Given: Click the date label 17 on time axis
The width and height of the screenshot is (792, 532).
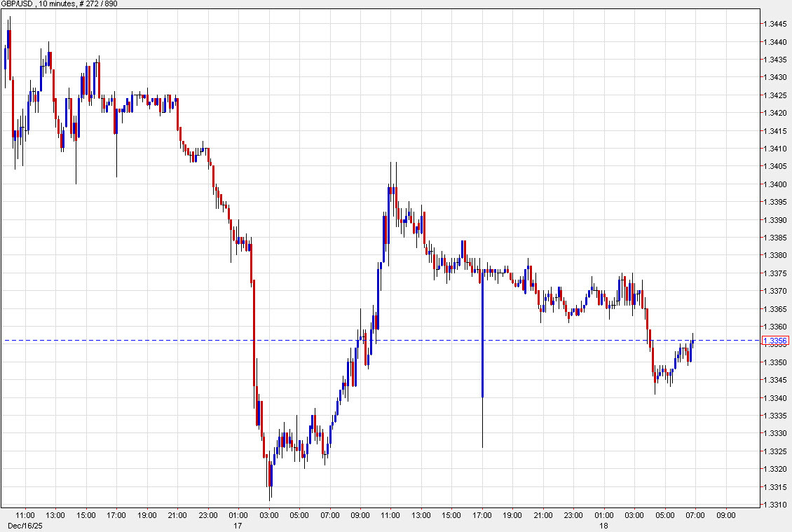Looking at the screenshot, I should click(x=238, y=525).
